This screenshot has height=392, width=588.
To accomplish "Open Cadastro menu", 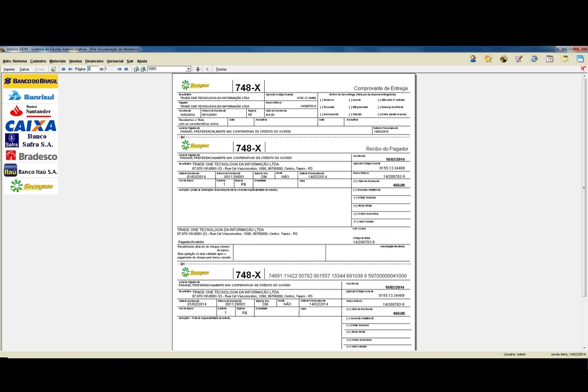I will coord(38,61).
